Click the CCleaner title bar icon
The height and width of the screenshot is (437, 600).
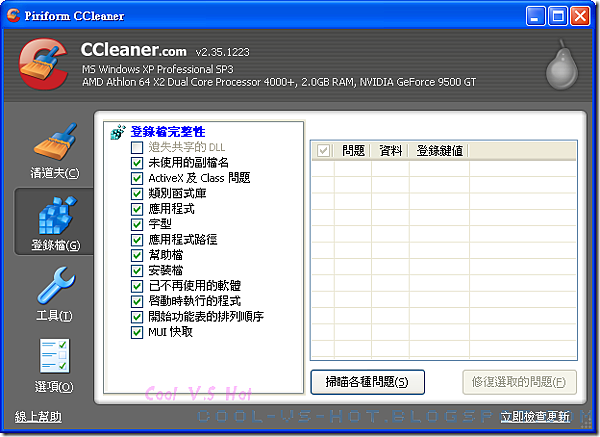pos(13,15)
